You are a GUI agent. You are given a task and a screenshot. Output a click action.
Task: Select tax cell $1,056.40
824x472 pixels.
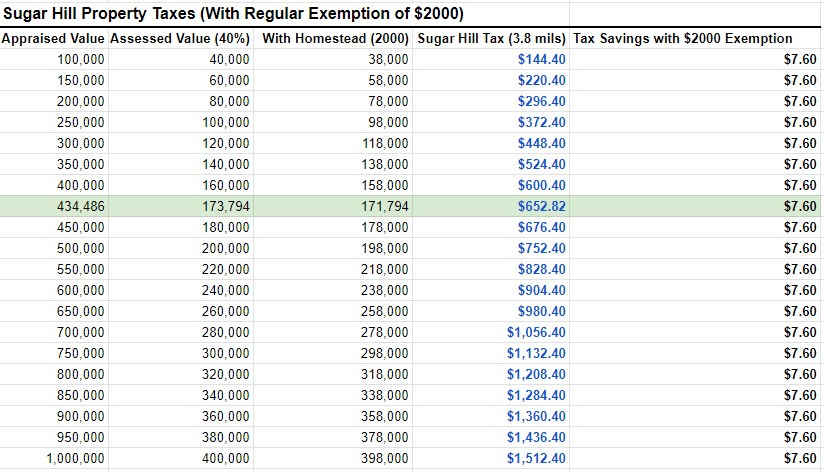tap(537, 333)
